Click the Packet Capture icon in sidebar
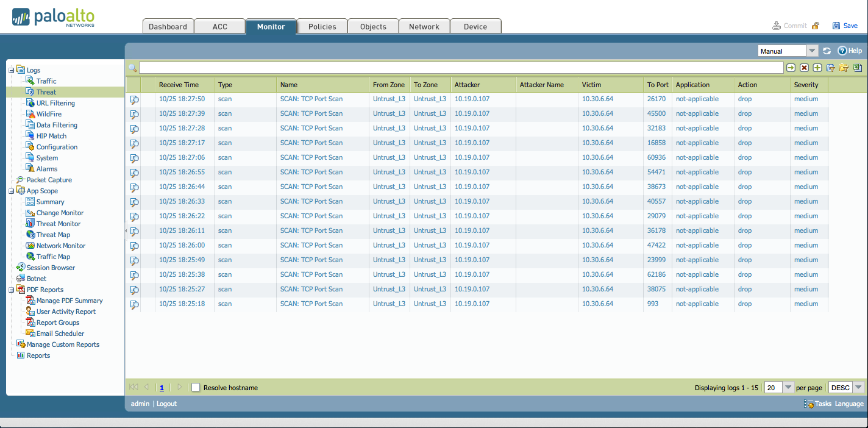Screen dimensions: 868x428 pyautogui.click(x=21, y=180)
